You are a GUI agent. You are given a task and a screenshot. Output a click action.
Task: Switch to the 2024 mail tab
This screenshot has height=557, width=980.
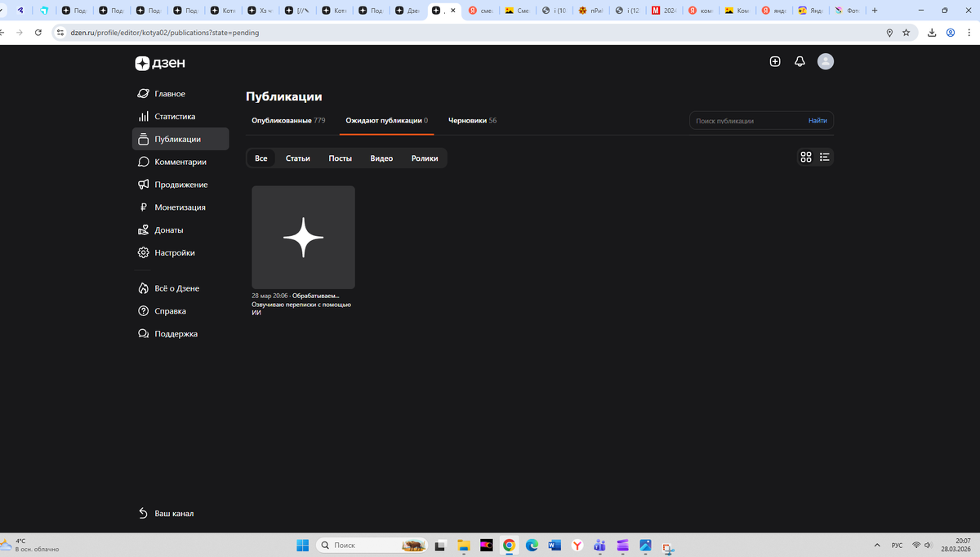click(x=663, y=11)
